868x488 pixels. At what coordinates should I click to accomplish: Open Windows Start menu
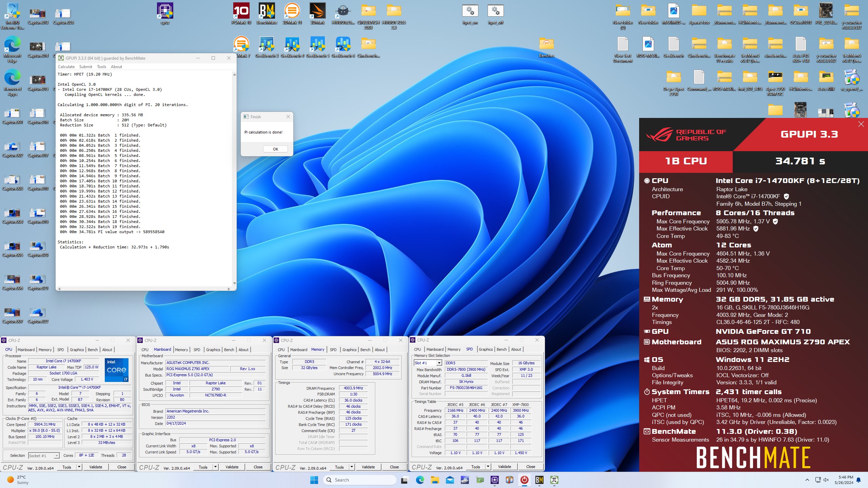tap(314, 480)
